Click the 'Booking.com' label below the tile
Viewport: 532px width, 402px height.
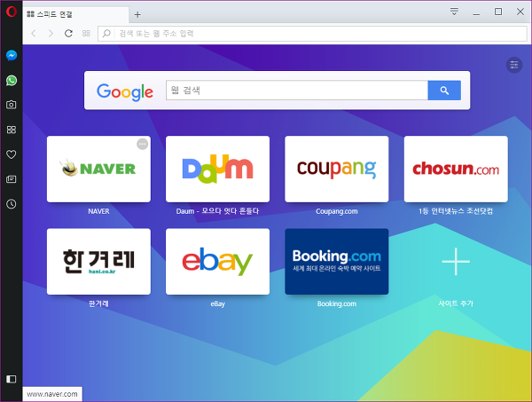click(337, 303)
